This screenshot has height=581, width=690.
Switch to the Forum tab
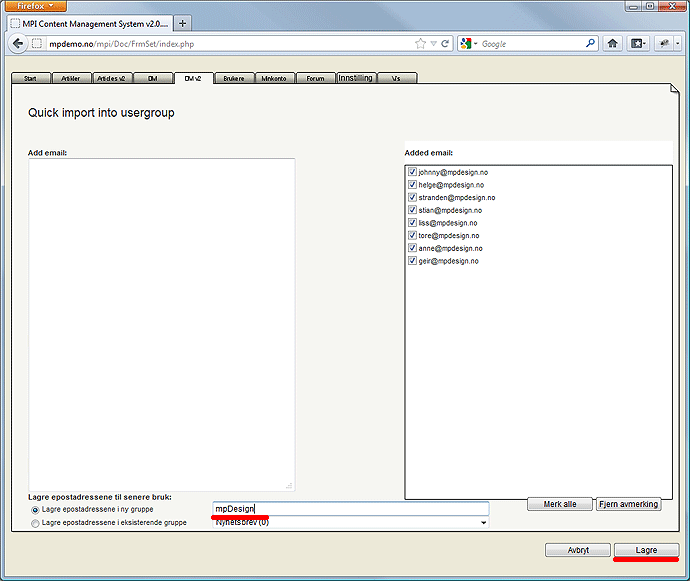tap(315, 78)
